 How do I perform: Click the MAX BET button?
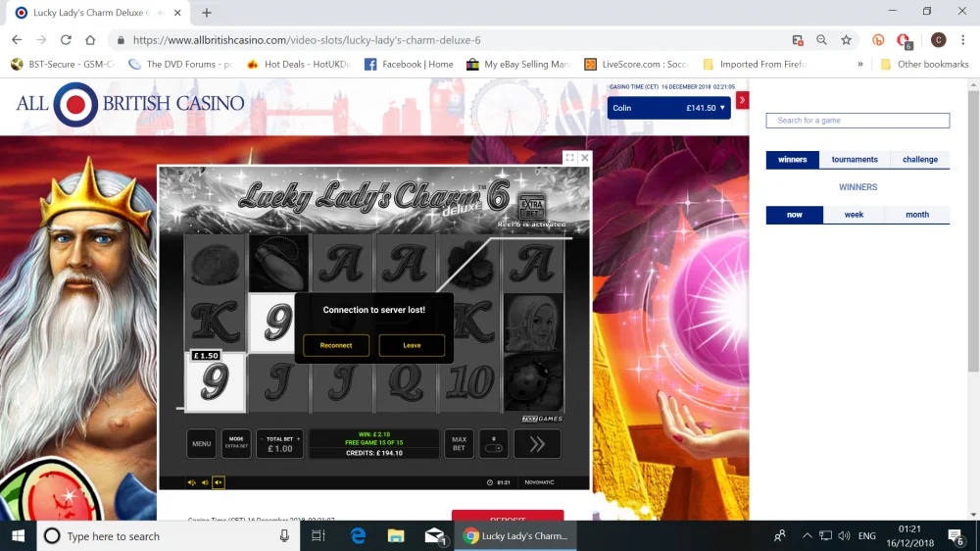pos(459,444)
